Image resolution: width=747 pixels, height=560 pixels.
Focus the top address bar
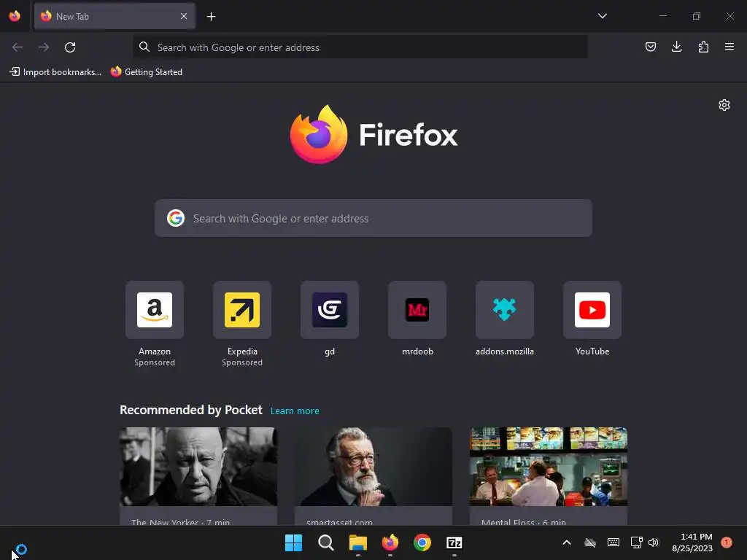click(360, 47)
